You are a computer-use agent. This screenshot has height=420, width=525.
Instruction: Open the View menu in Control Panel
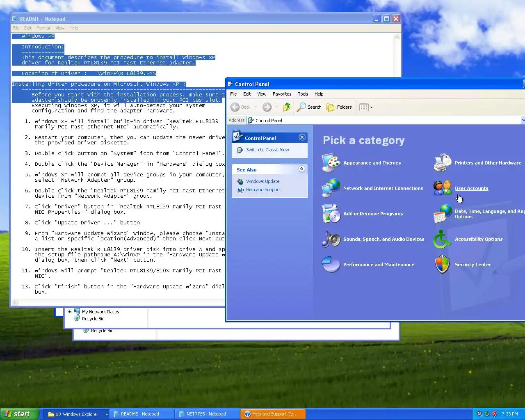(x=262, y=94)
